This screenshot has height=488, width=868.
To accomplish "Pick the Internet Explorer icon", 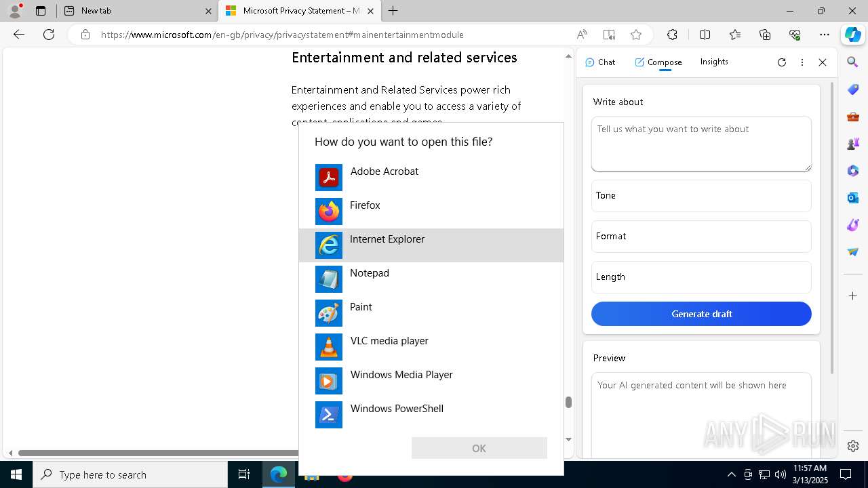I will point(329,245).
